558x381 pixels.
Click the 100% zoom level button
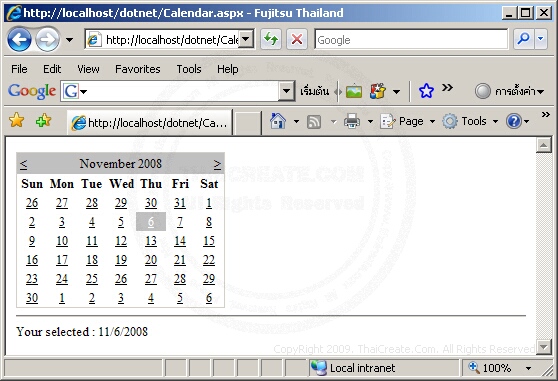489,368
